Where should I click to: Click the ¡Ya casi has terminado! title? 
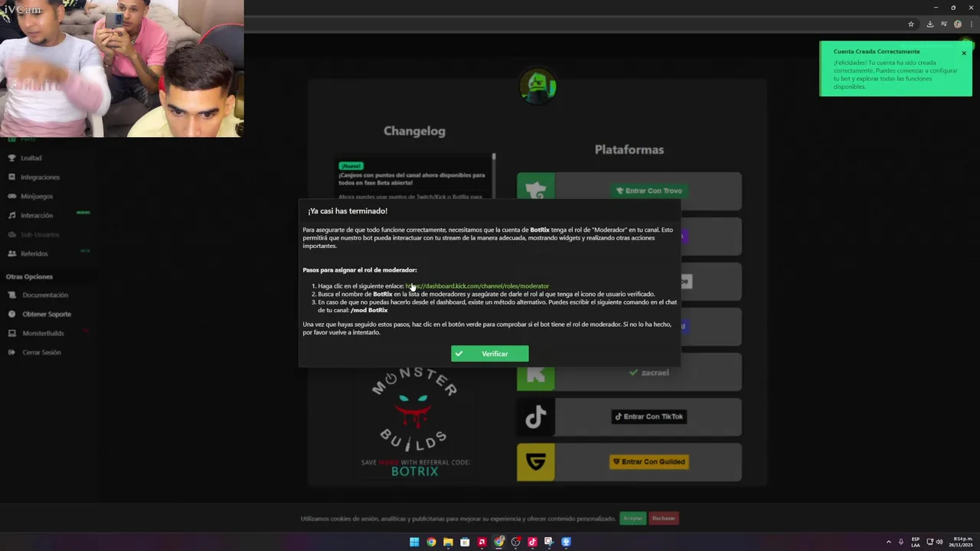tap(348, 211)
